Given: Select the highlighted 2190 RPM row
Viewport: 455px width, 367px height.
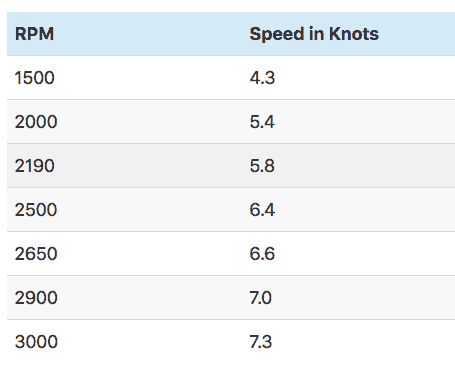Looking at the screenshot, I should click(x=231, y=166).
